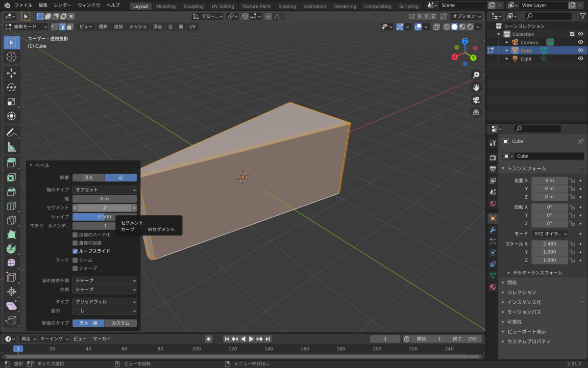The height and width of the screenshot is (368, 588).
Task: Click the 幅 0 m slider field
Action: click(x=105, y=199)
